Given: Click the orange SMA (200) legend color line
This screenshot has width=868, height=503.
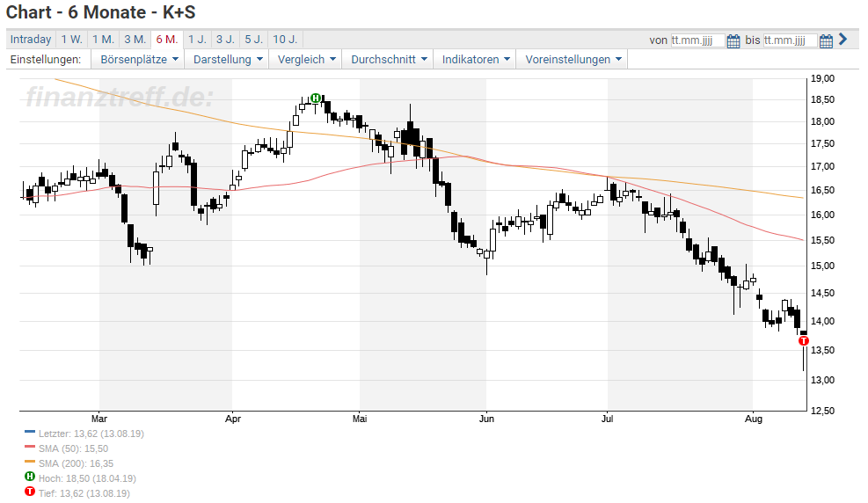Looking at the screenshot, I should click(30, 462).
